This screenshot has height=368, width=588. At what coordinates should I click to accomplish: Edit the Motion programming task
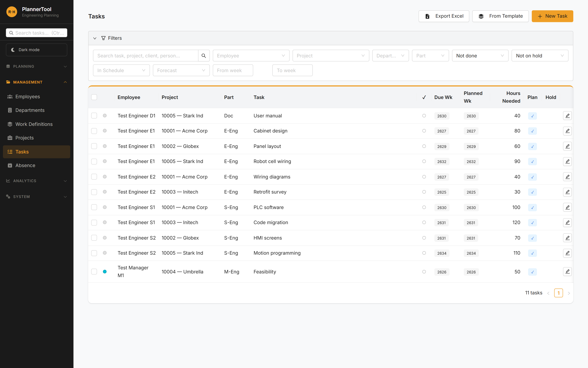(567, 253)
